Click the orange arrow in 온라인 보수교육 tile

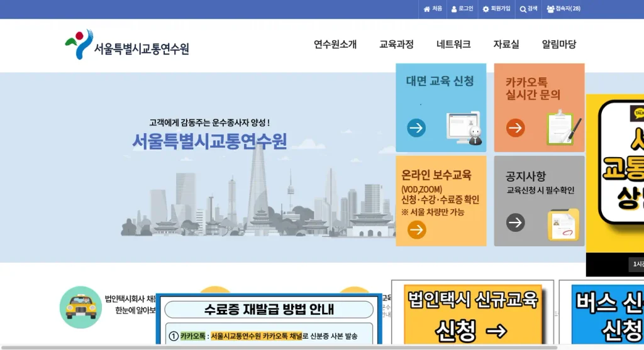[416, 229]
